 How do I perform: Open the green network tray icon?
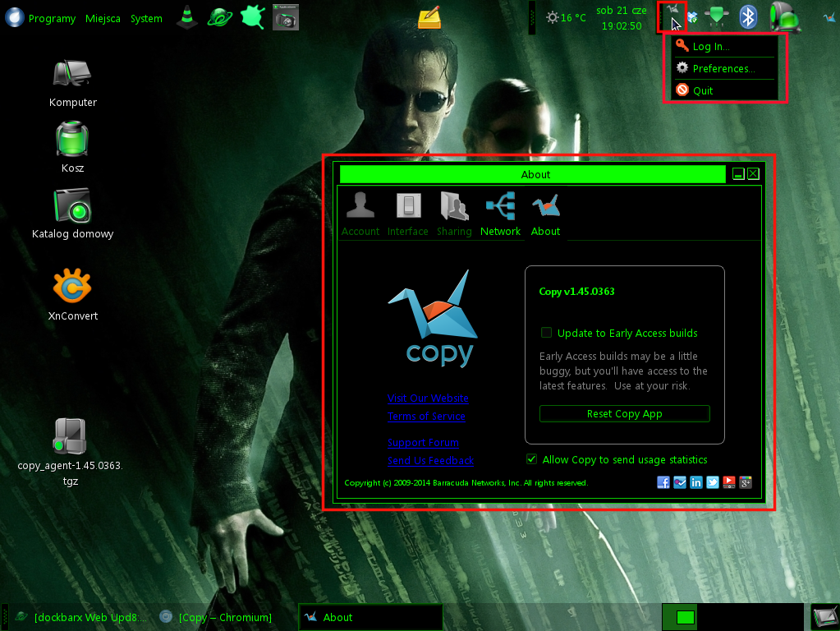click(x=717, y=16)
